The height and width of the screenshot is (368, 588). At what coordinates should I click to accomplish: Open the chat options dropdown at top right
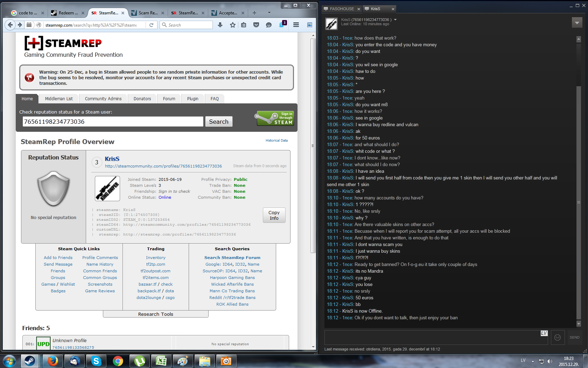tap(577, 23)
